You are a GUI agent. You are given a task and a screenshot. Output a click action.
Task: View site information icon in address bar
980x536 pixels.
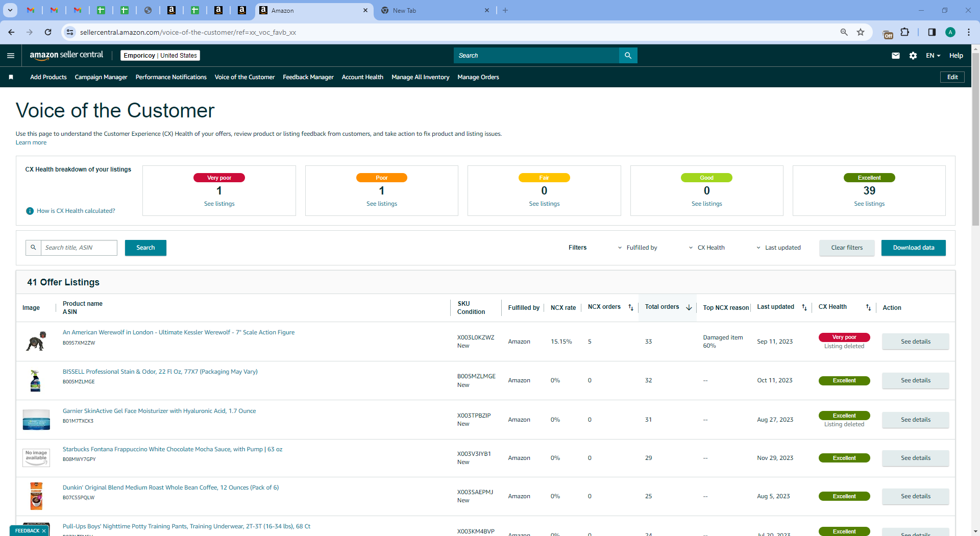70,32
